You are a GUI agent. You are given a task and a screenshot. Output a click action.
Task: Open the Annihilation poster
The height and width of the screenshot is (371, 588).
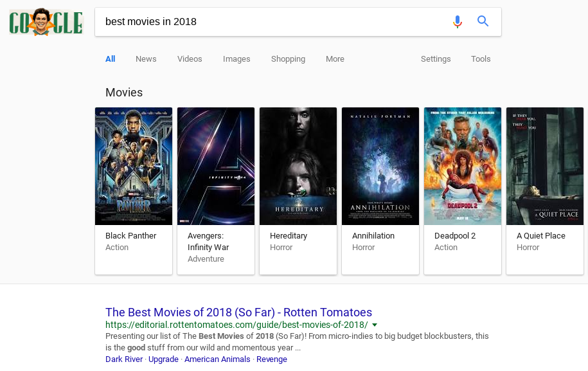(380, 166)
